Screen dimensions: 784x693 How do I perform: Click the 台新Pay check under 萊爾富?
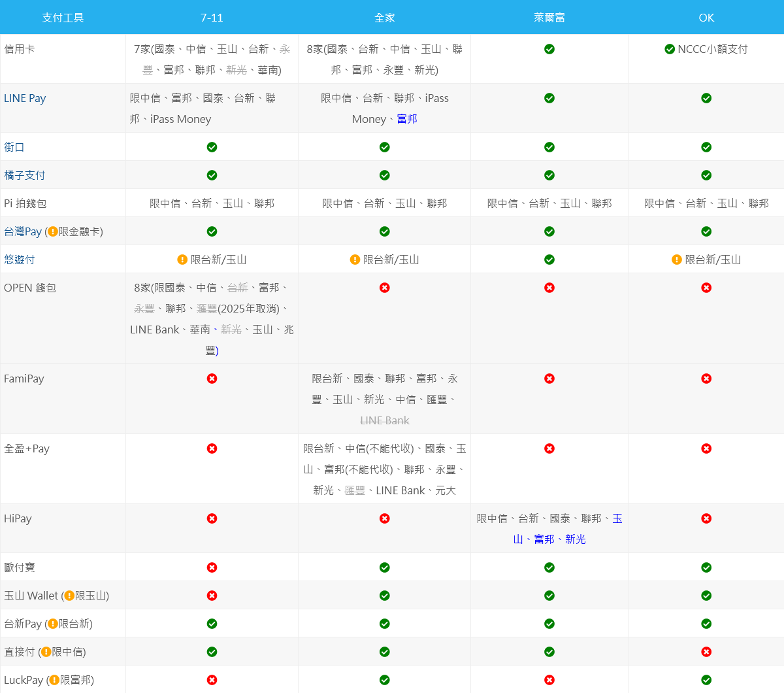point(549,624)
